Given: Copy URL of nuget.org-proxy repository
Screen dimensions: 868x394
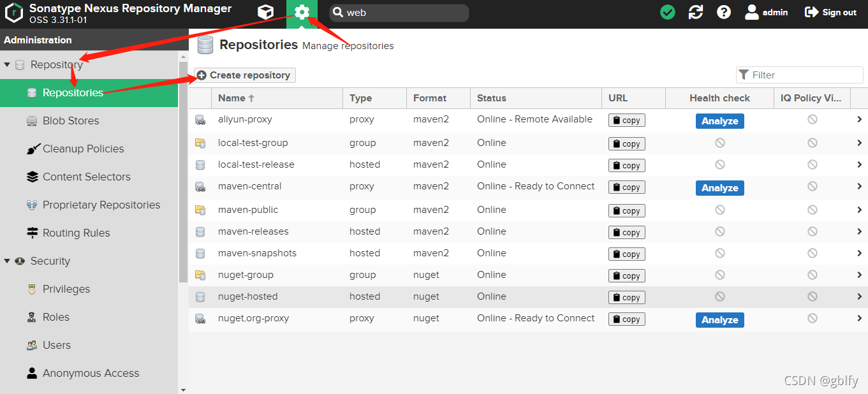Looking at the screenshot, I should (626, 319).
